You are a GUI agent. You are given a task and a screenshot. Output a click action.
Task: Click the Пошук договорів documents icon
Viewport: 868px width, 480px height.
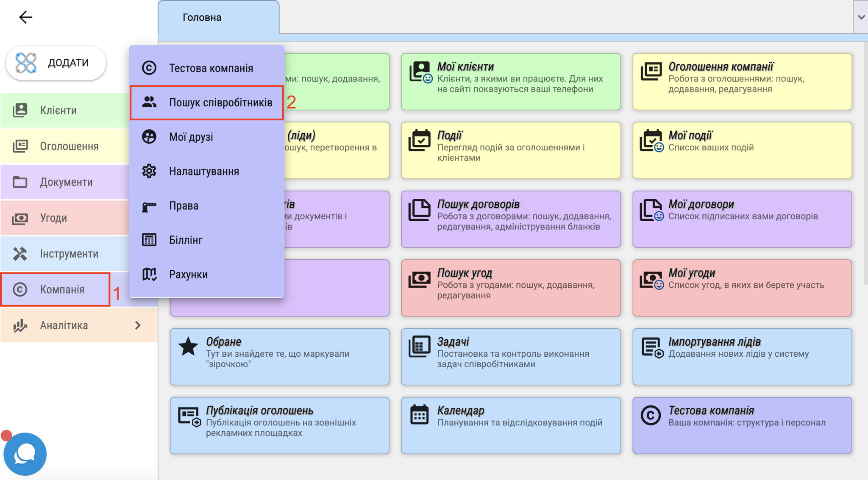[420, 210]
